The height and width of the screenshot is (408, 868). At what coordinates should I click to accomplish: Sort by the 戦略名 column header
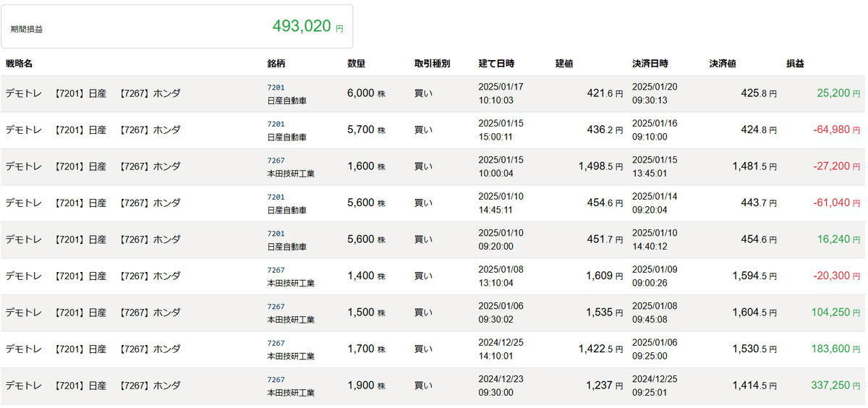coord(20,64)
